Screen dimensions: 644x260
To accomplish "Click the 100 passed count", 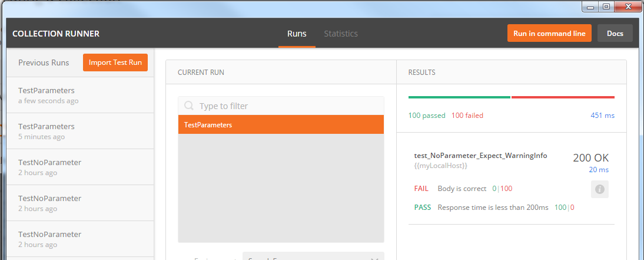I will (x=427, y=116).
